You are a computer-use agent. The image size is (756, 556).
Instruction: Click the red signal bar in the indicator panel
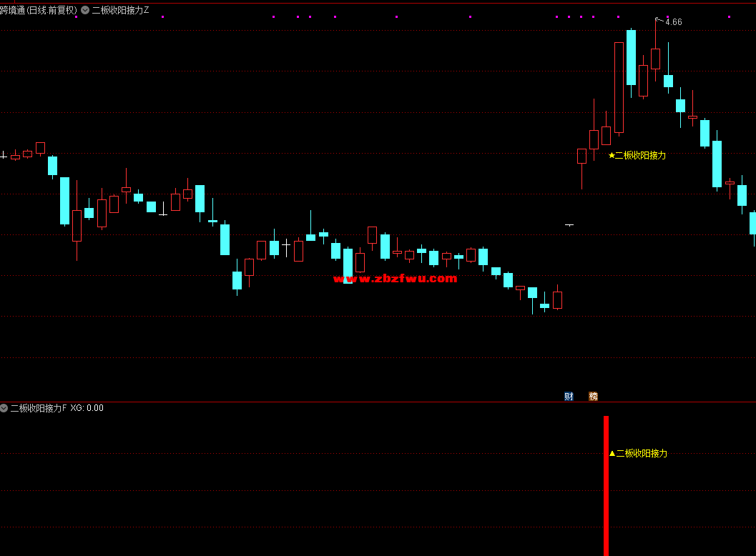coord(606,486)
